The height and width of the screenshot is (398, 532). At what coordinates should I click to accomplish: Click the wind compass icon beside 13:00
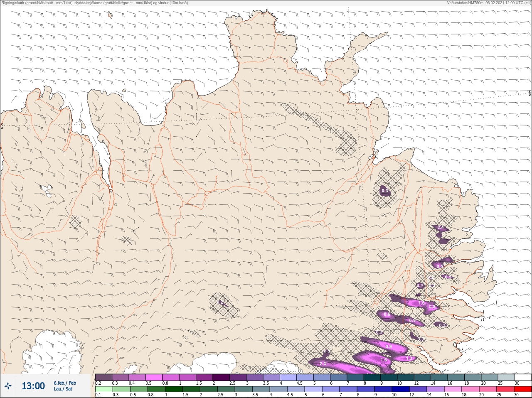(8, 386)
